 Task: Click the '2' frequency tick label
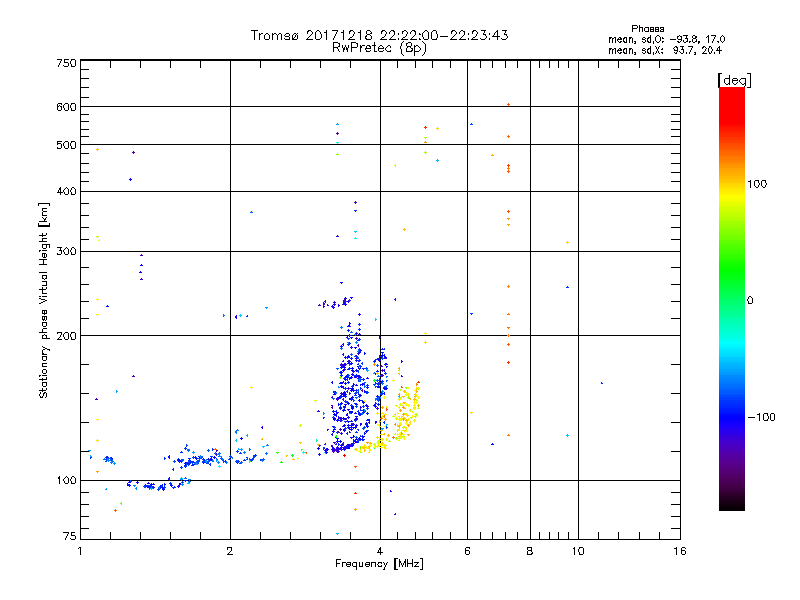tap(230, 551)
